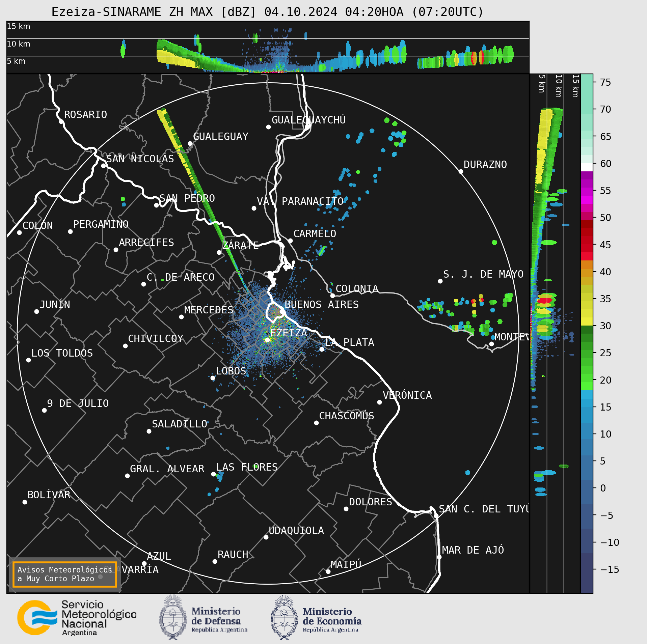The height and width of the screenshot is (644, 647).
Task: Click the GUALEGUAYCHÚ city marker dot
Action: (x=268, y=127)
